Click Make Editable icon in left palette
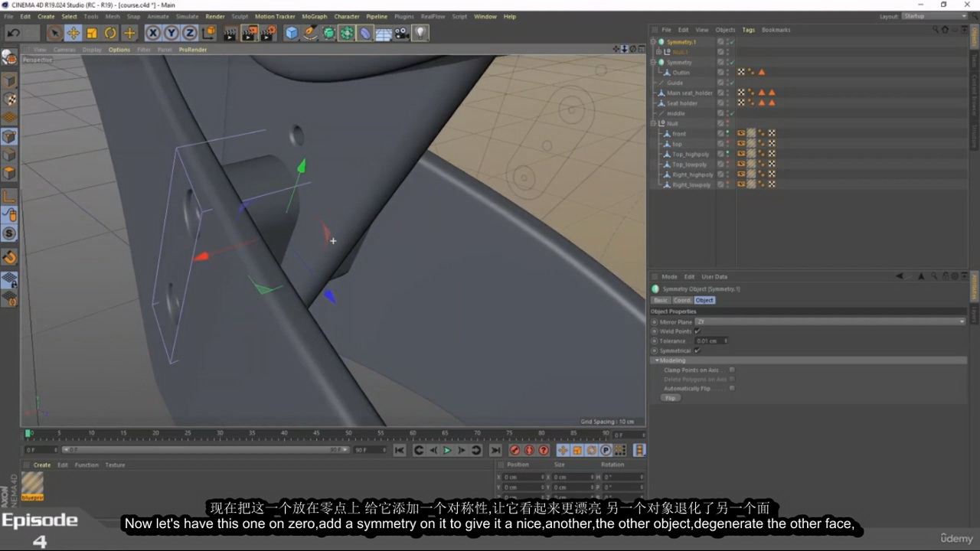Screen dimensions: 980x551 pyautogui.click(x=9, y=57)
